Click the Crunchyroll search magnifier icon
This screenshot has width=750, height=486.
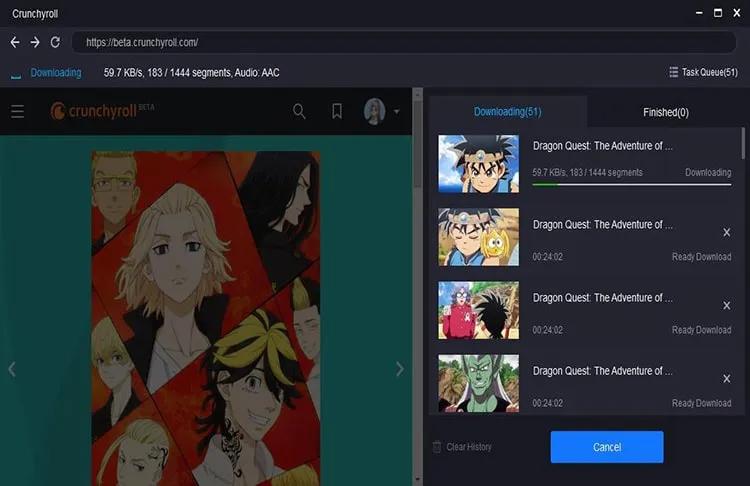(x=299, y=111)
